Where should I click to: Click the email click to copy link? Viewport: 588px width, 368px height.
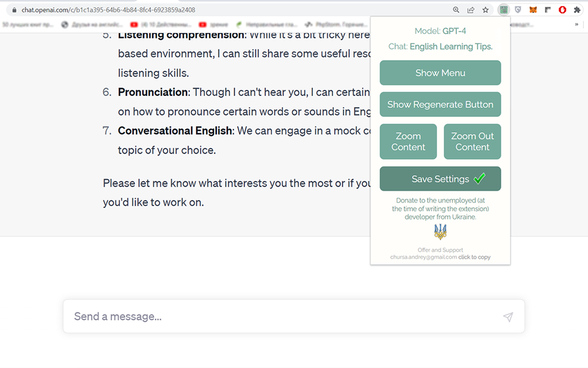pyautogui.click(x=441, y=257)
